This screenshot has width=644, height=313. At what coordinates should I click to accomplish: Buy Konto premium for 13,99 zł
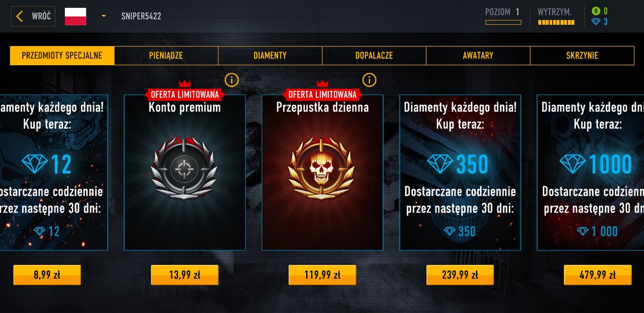pyautogui.click(x=184, y=275)
